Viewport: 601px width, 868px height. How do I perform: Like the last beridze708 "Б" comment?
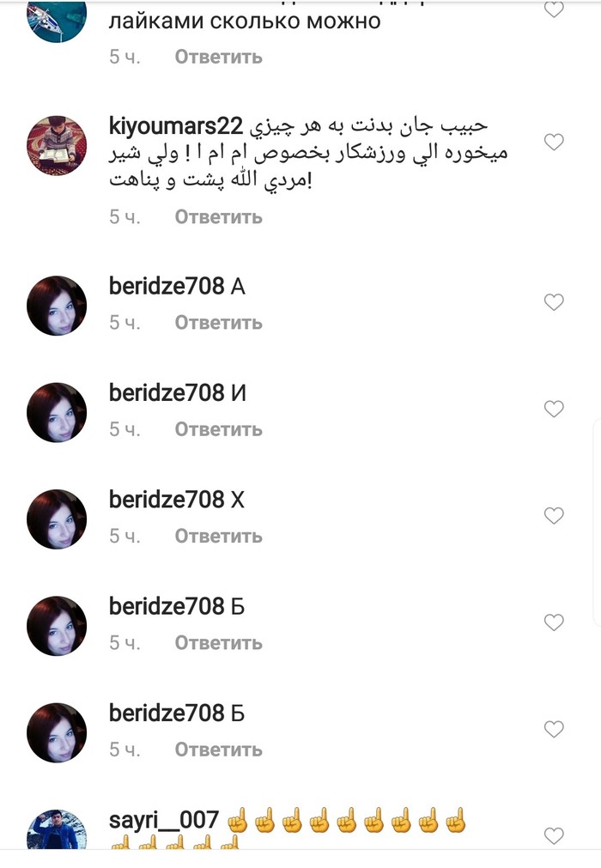pos(554,730)
